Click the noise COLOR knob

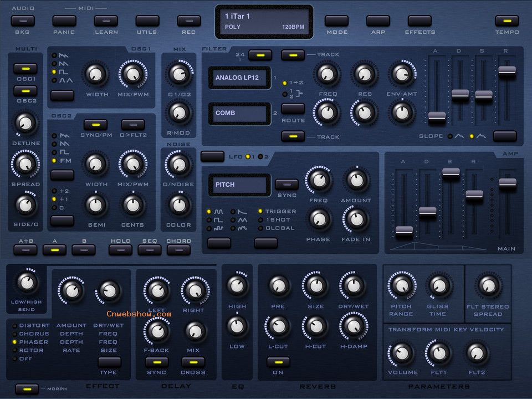[179, 204]
